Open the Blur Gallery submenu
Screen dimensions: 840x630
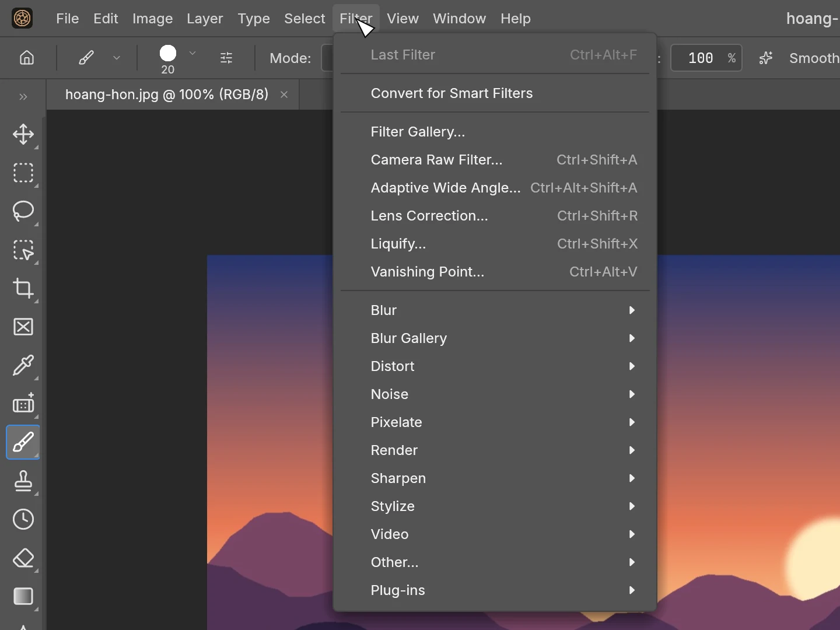pos(495,338)
